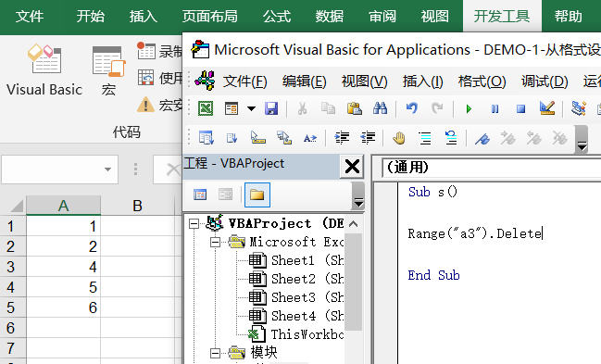Open the Excel Name Box dropdown arrow
Image resolution: width=601 pixels, height=364 pixels.
tap(107, 169)
